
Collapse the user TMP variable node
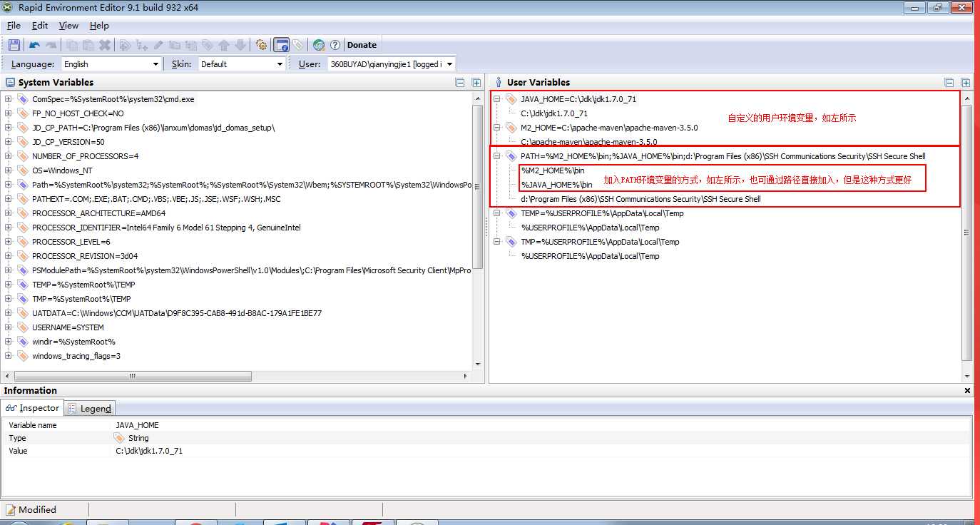(497, 242)
